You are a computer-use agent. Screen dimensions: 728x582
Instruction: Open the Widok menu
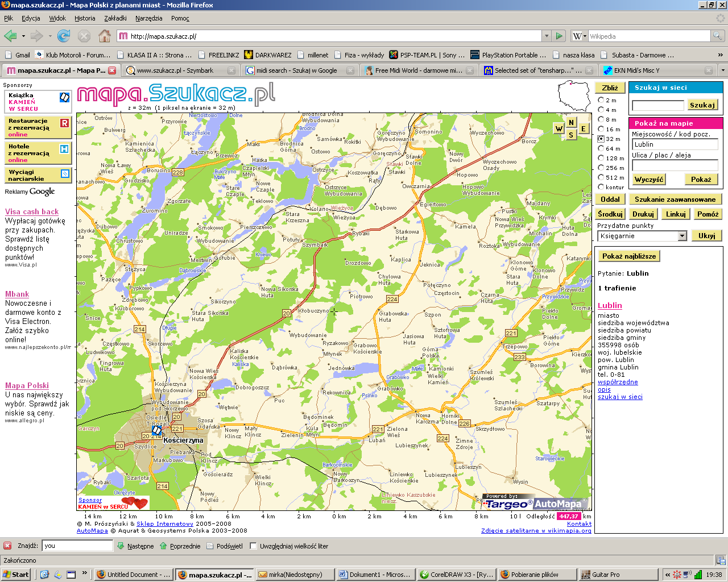(57, 18)
